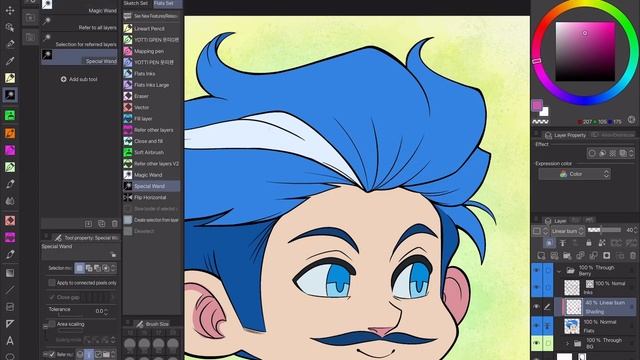Select the Vector eraser quick access item
The image size is (640, 360).
click(x=151, y=107)
